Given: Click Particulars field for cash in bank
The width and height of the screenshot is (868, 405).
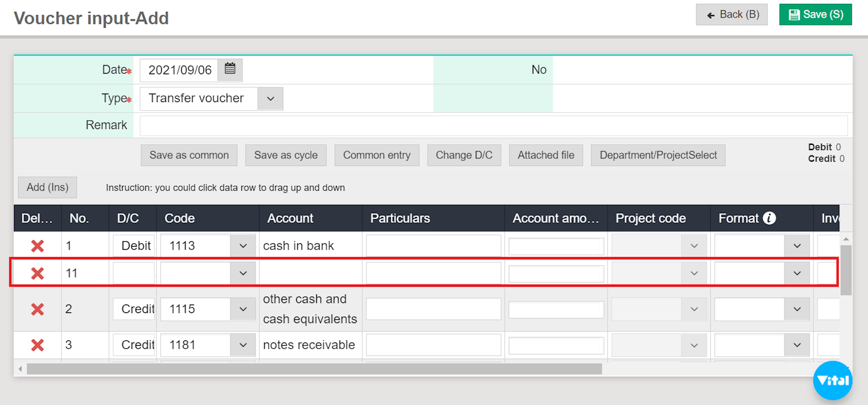Looking at the screenshot, I should (x=433, y=246).
